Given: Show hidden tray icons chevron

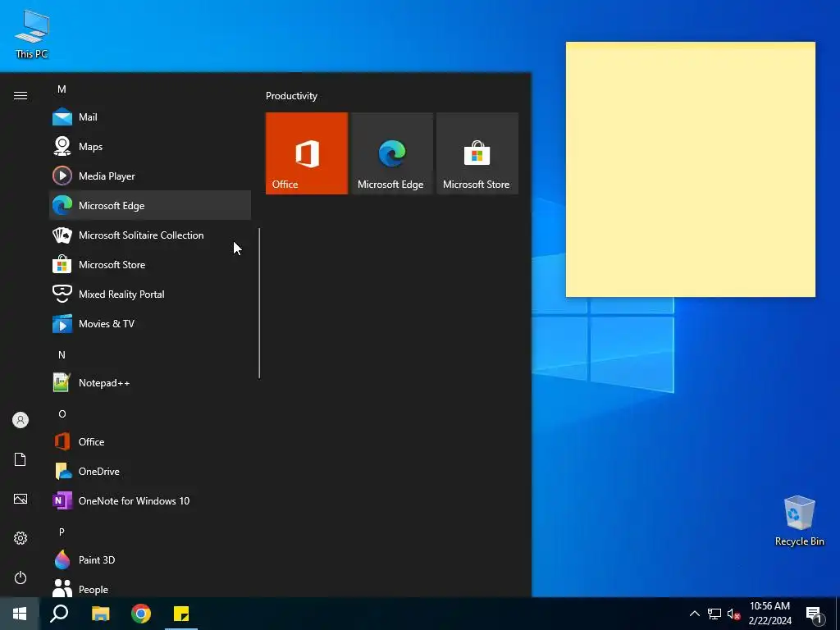Looking at the screenshot, I should pyautogui.click(x=694, y=614).
